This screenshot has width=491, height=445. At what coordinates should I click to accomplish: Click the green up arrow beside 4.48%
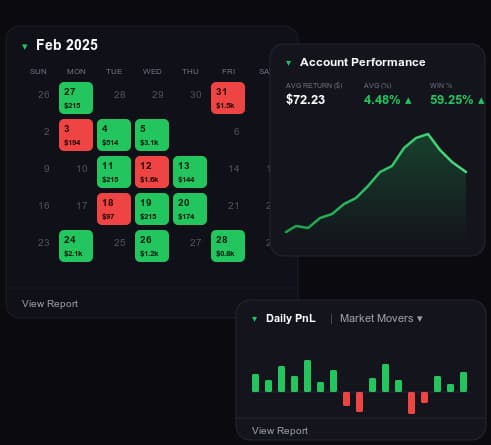[x=408, y=100]
